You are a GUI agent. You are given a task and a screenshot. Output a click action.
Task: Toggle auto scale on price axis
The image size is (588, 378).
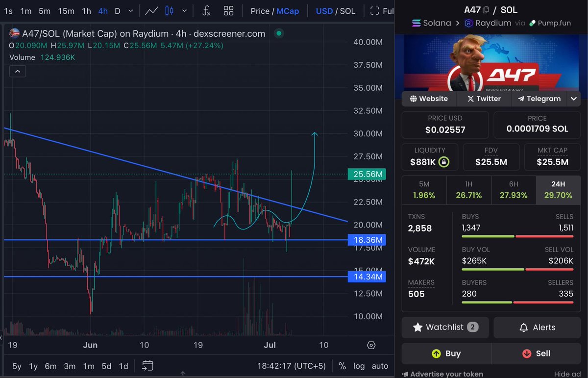(380, 366)
